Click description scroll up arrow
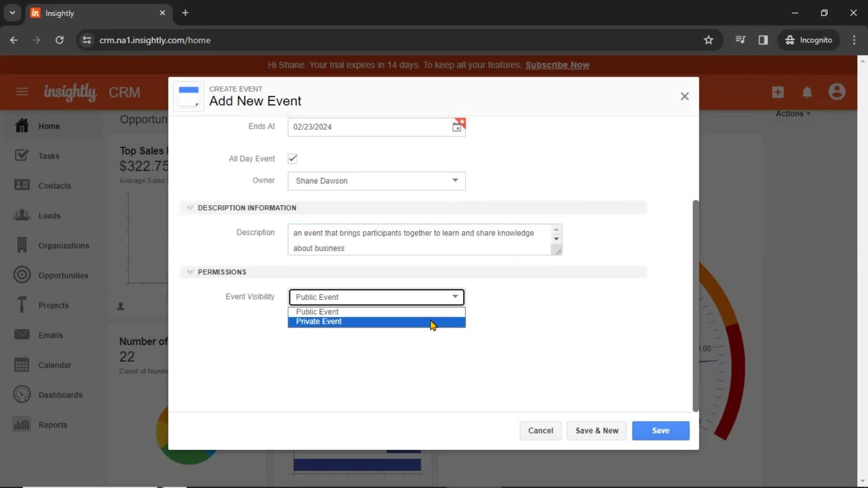This screenshot has width=868, height=488. pyautogui.click(x=556, y=230)
